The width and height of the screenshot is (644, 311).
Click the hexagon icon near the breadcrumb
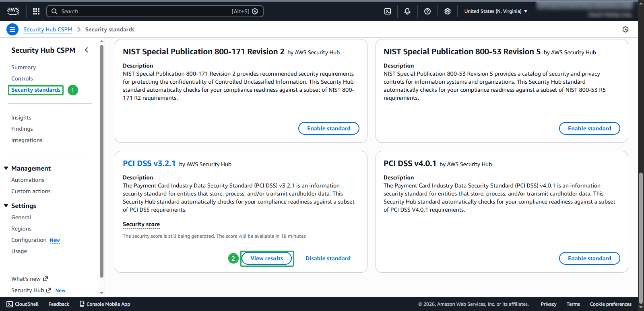click(625, 29)
